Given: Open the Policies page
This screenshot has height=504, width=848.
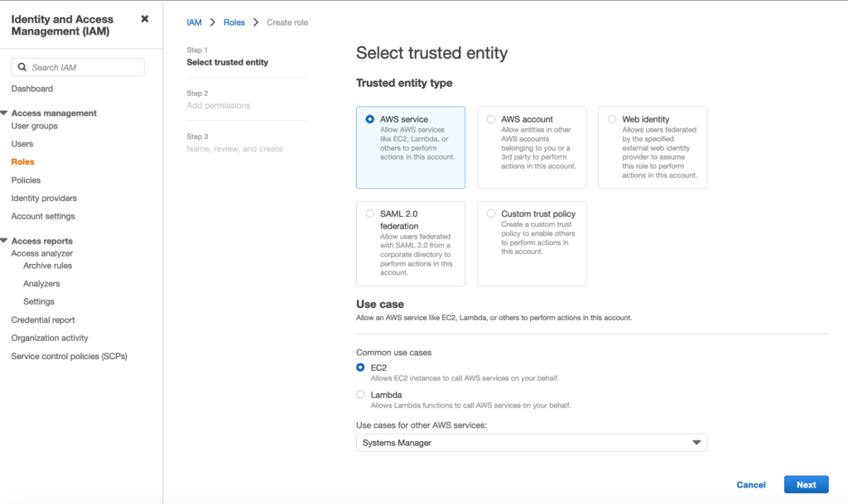Looking at the screenshot, I should [25, 180].
